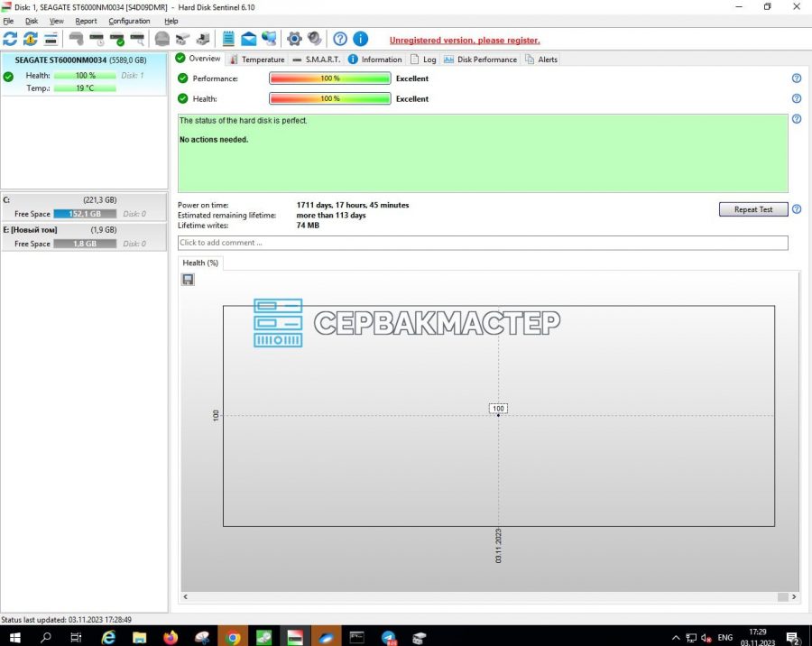Click the drives toolbar icon after the dome
Screen dimensions: 812x646
(x=182, y=39)
